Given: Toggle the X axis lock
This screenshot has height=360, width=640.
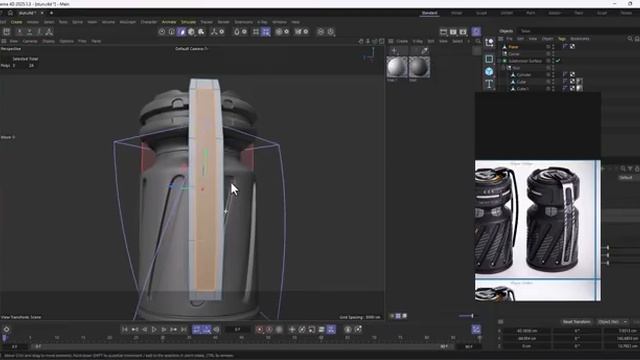Looking at the screenshot, I should point(20,32).
